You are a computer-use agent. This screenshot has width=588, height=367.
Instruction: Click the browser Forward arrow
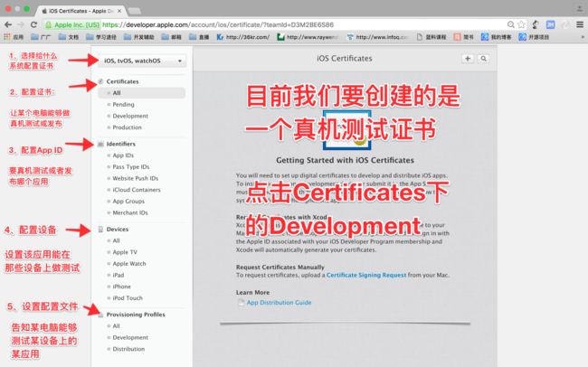21,24
